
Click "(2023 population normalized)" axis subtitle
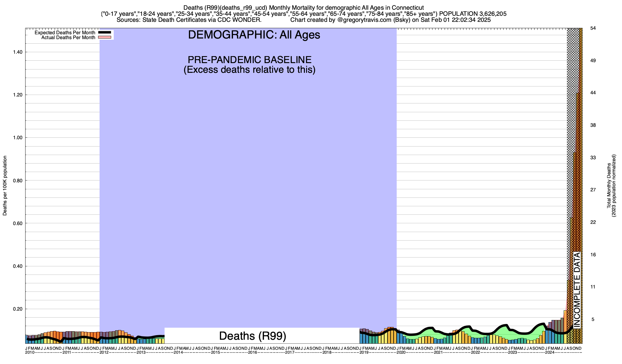(x=614, y=186)
